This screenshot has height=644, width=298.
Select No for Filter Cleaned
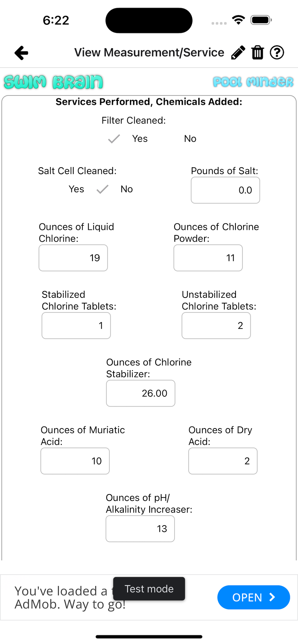pyautogui.click(x=190, y=139)
